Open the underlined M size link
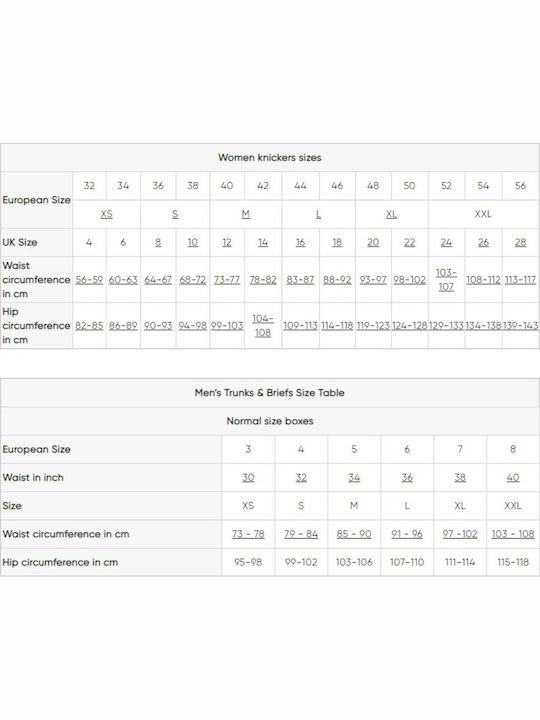The width and height of the screenshot is (540, 720). [x=246, y=214]
